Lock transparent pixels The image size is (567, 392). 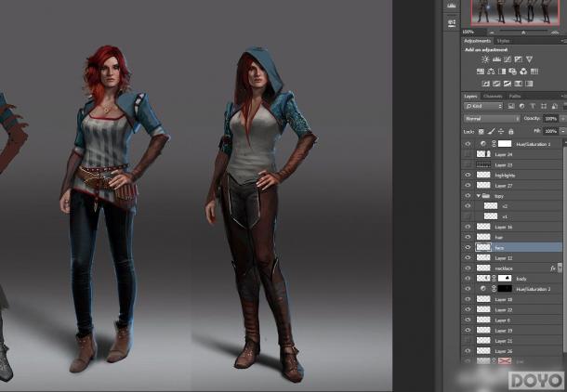coord(481,132)
